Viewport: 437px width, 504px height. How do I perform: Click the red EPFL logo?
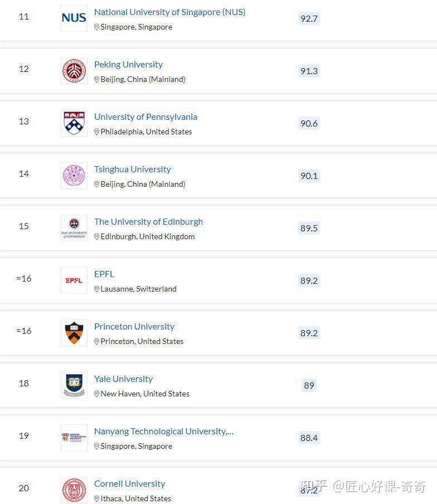tap(74, 280)
